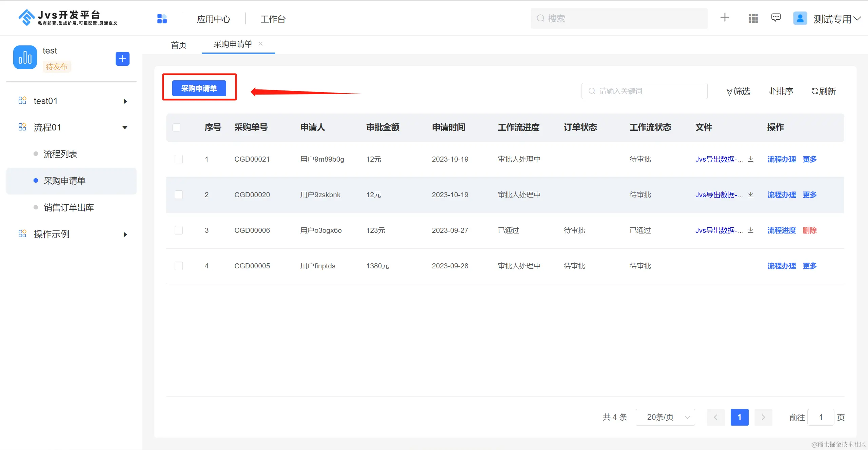Select the checkbox for row CGD00005
The width and height of the screenshot is (868, 450).
[x=179, y=266]
